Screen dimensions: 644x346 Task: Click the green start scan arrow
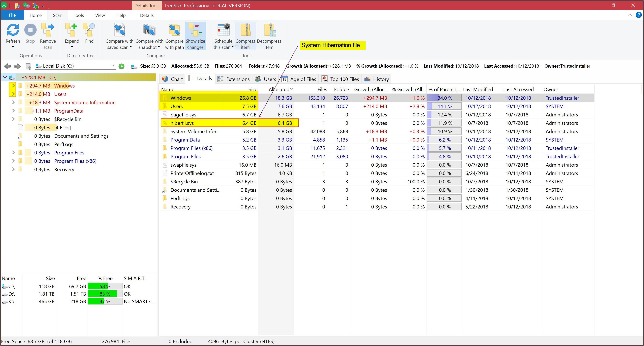122,66
